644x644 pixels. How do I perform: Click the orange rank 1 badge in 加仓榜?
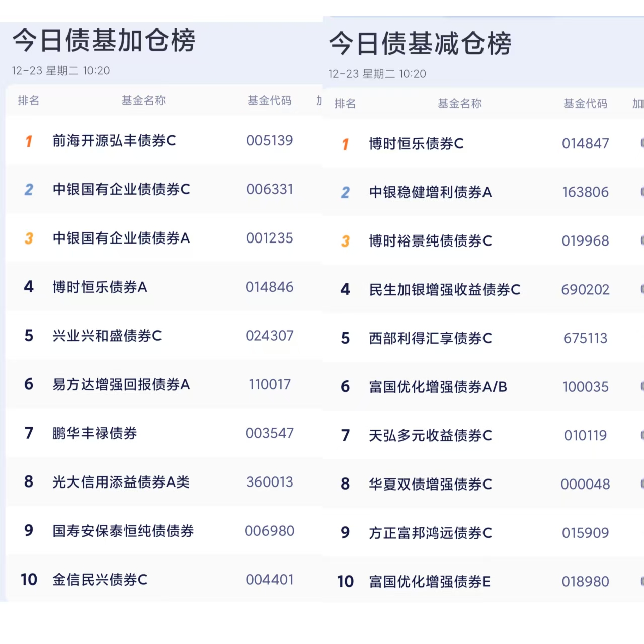(x=29, y=141)
